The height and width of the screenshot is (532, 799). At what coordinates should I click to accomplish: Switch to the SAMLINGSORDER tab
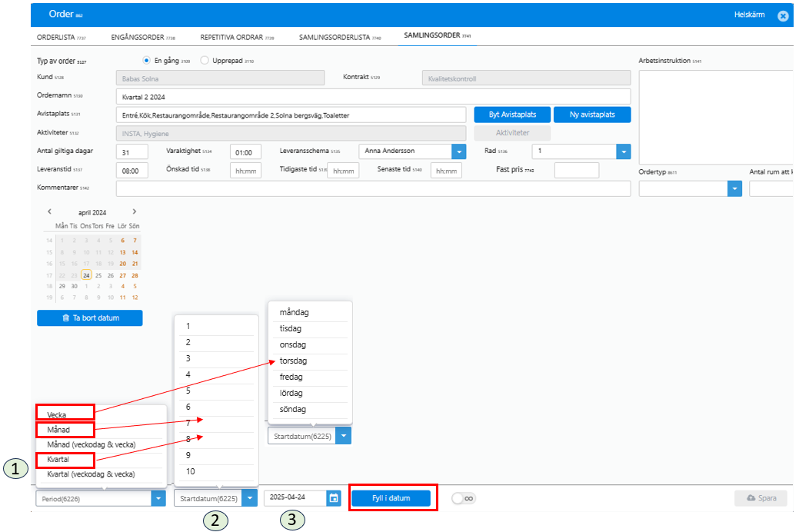coord(438,35)
